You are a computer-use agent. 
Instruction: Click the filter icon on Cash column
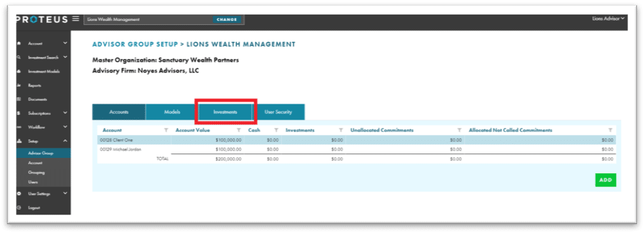click(277, 131)
